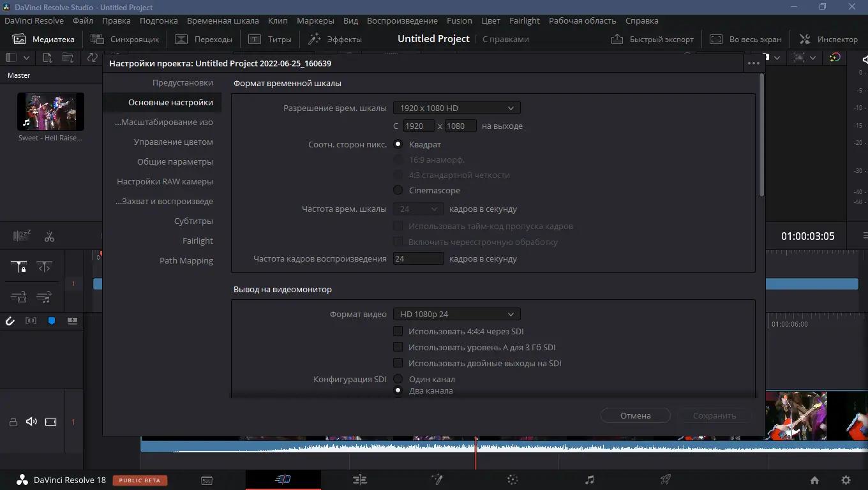
Task: Open the Инспектор panel
Action: 828,38
